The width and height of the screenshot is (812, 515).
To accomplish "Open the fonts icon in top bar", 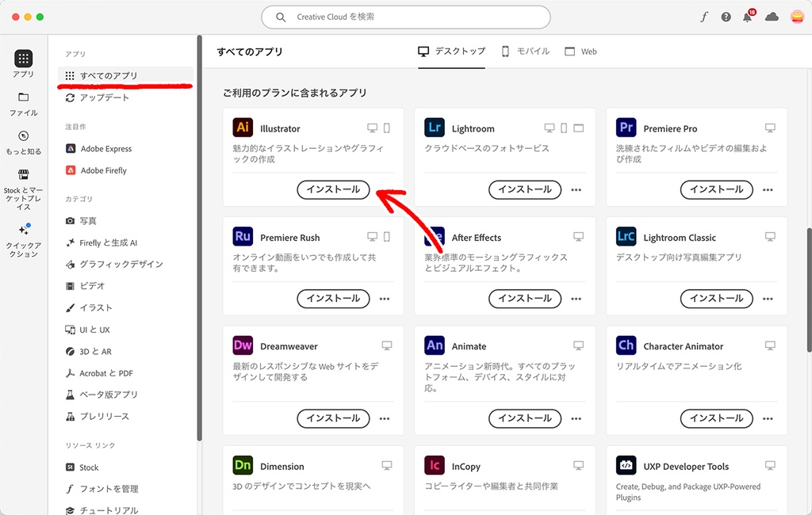I will pos(704,17).
